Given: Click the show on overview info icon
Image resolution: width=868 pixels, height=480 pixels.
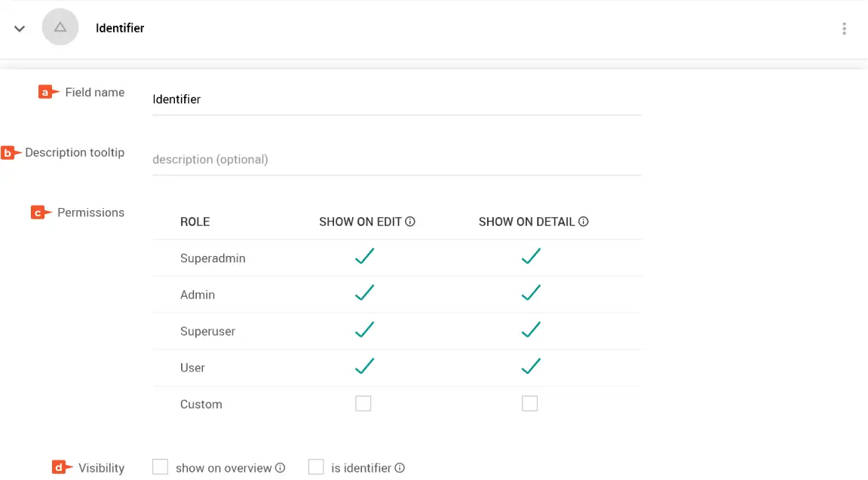Looking at the screenshot, I should (281, 468).
